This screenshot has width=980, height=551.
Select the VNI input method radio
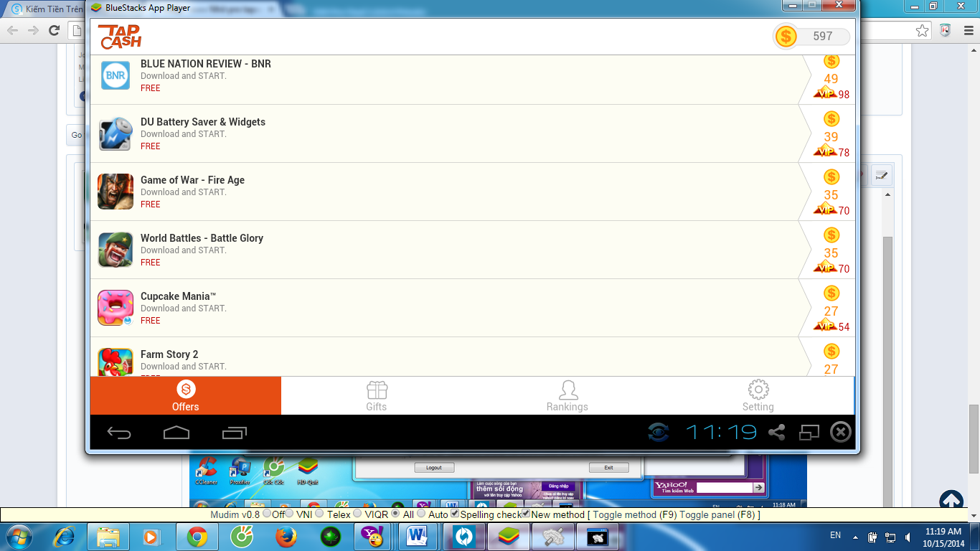pos(289,514)
